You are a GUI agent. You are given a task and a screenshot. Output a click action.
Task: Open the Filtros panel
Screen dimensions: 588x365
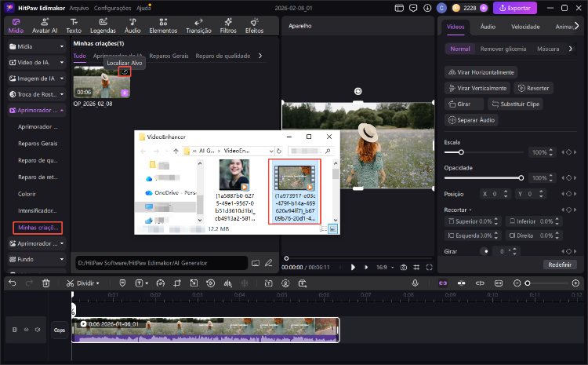(x=228, y=26)
